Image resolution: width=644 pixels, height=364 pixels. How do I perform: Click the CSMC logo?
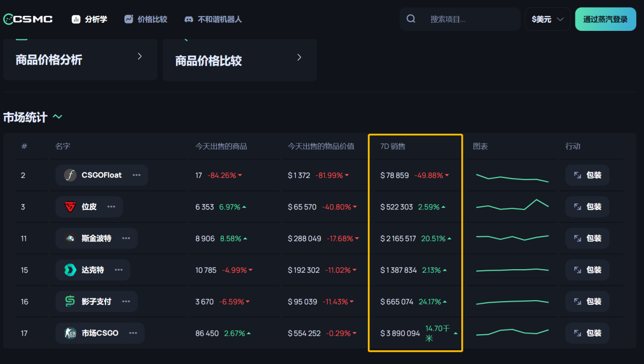(x=28, y=19)
